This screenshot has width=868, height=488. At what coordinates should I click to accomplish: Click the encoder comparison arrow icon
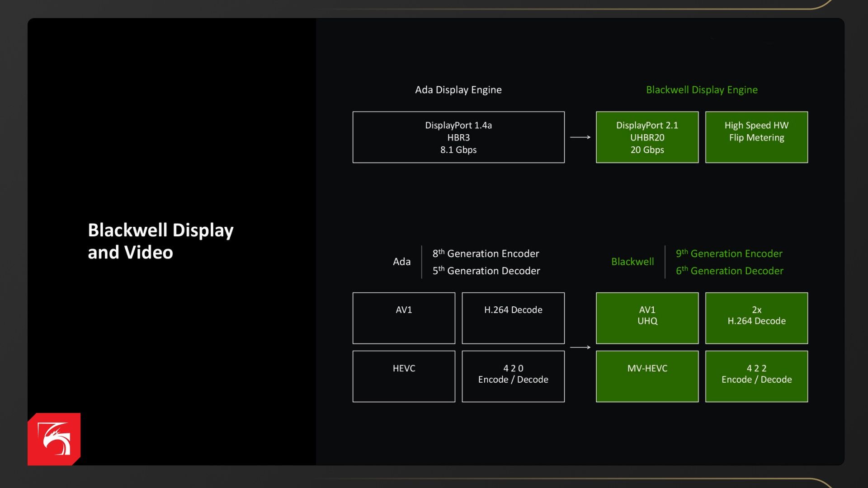580,347
